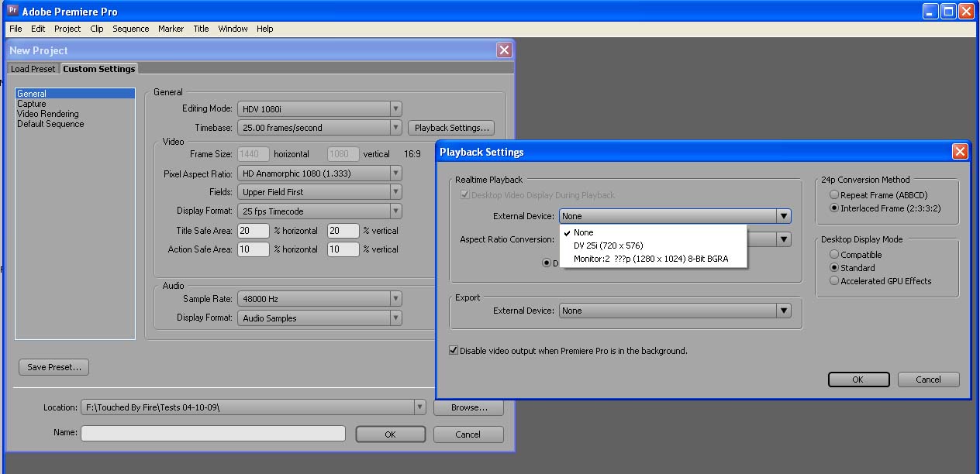Close the New Project dialog
This screenshot has width=980, height=474.
point(504,50)
